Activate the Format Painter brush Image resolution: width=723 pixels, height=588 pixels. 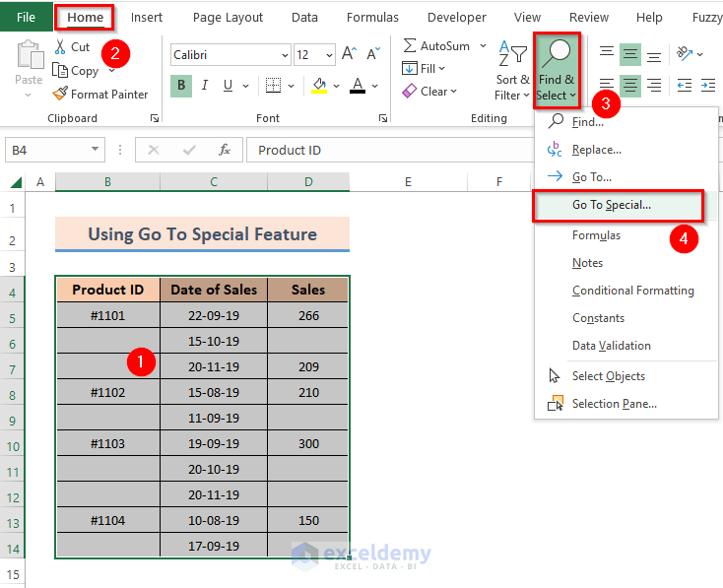point(60,95)
